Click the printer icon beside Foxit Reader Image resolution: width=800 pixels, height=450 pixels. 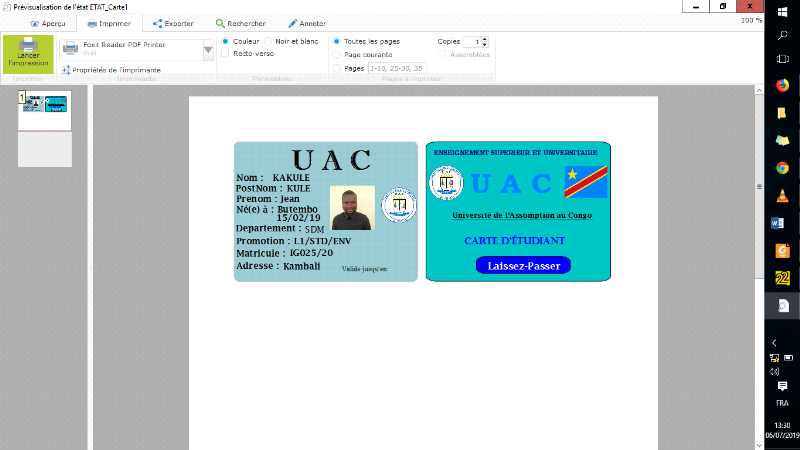70,48
